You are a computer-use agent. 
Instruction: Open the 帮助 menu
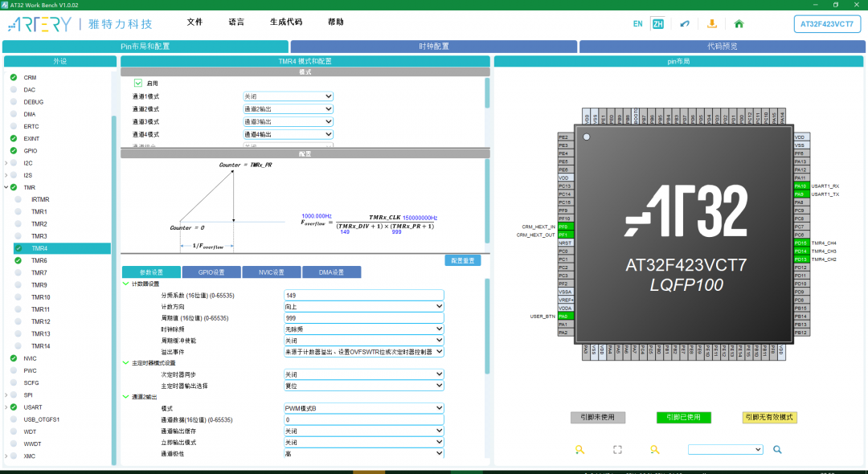pyautogui.click(x=335, y=22)
